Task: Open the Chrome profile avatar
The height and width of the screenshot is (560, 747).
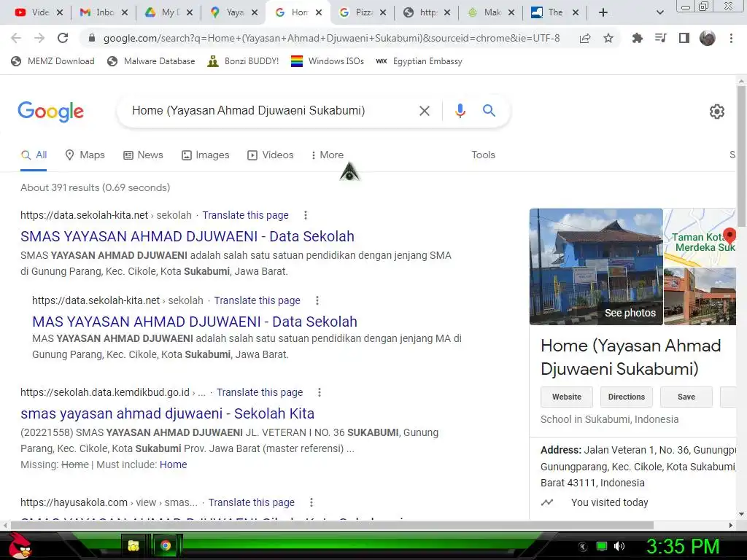Action: click(x=708, y=38)
